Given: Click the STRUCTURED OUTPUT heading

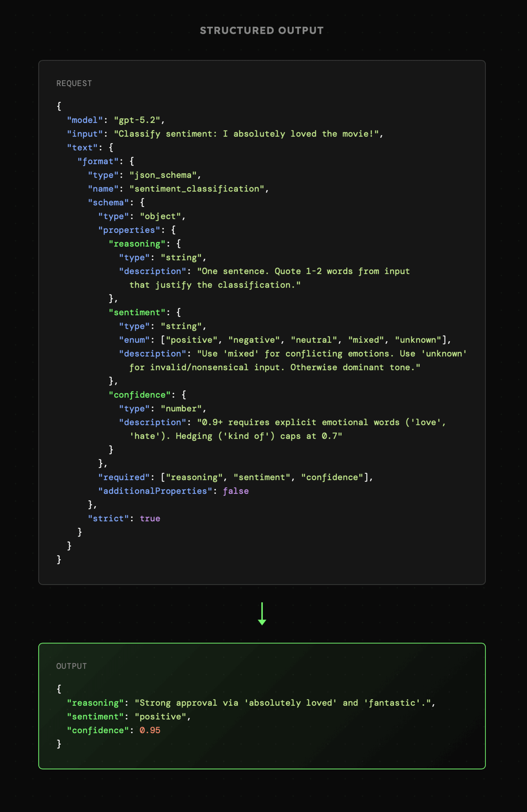Looking at the screenshot, I should tap(262, 31).
